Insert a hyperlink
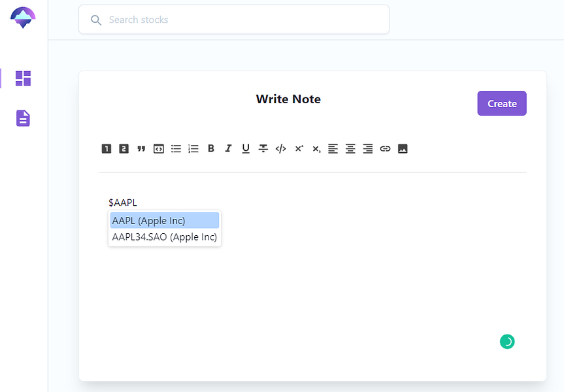 [385, 148]
